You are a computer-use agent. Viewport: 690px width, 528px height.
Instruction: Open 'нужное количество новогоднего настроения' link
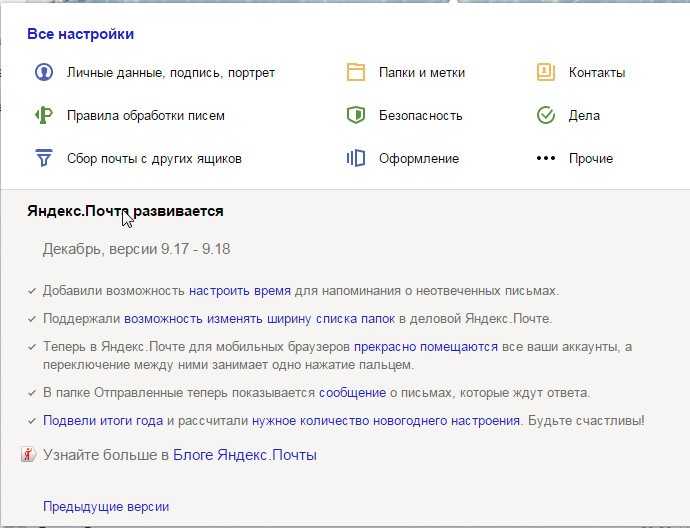(386, 421)
